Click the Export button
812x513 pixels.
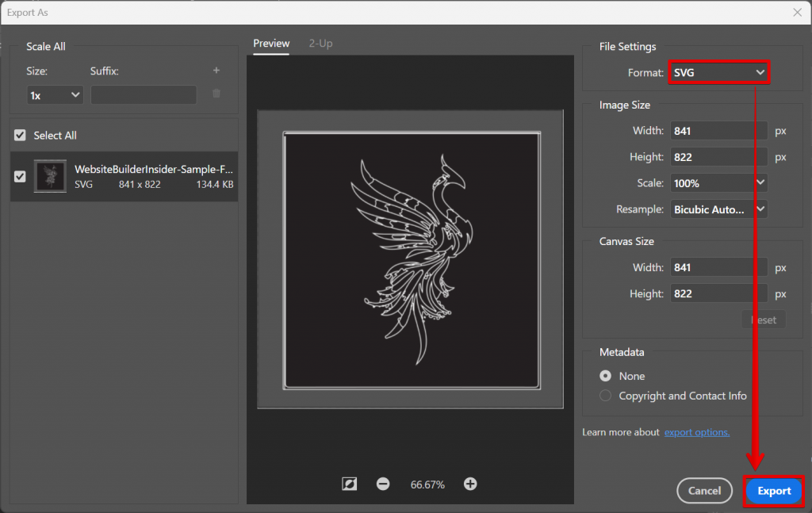(x=773, y=491)
